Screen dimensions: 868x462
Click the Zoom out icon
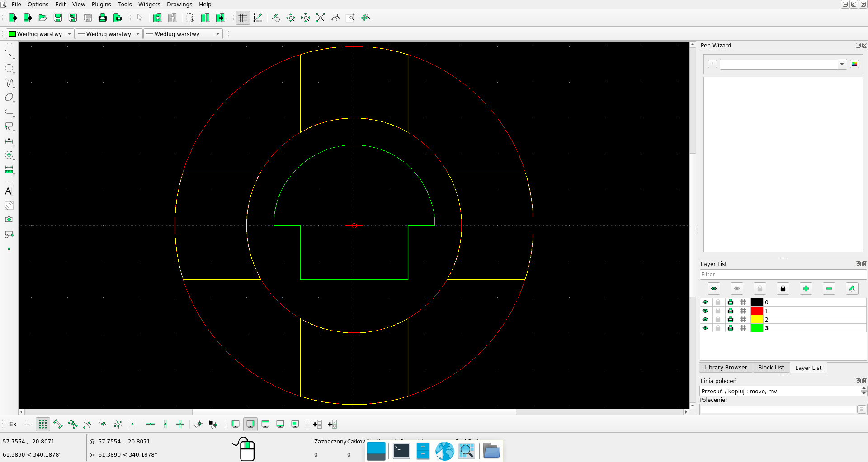point(306,18)
